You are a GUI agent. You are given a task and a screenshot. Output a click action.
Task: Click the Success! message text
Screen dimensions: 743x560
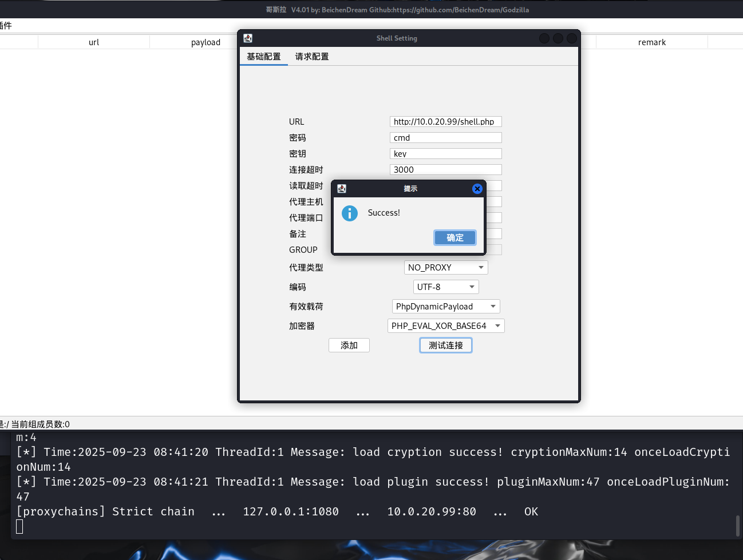(384, 213)
